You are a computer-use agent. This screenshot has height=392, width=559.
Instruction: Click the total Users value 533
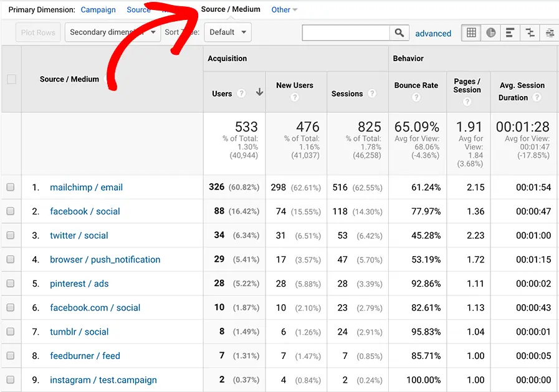[x=246, y=127]
